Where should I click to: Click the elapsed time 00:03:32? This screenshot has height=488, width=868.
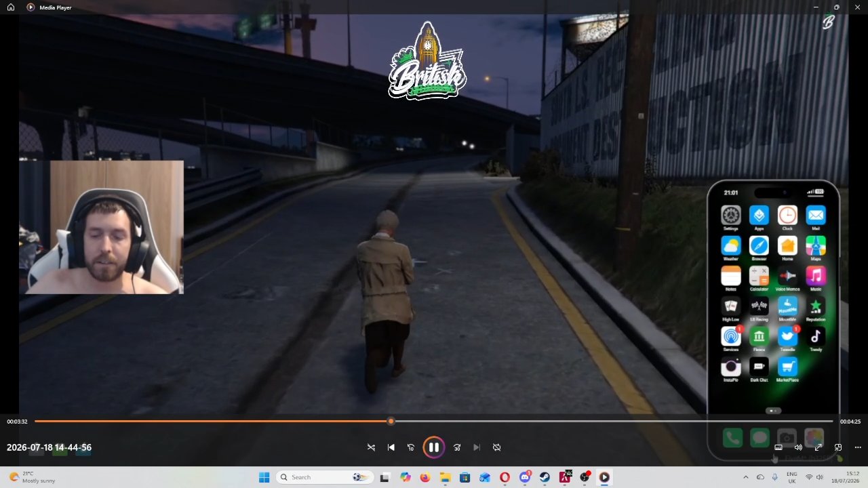click(x=18, y=422)
